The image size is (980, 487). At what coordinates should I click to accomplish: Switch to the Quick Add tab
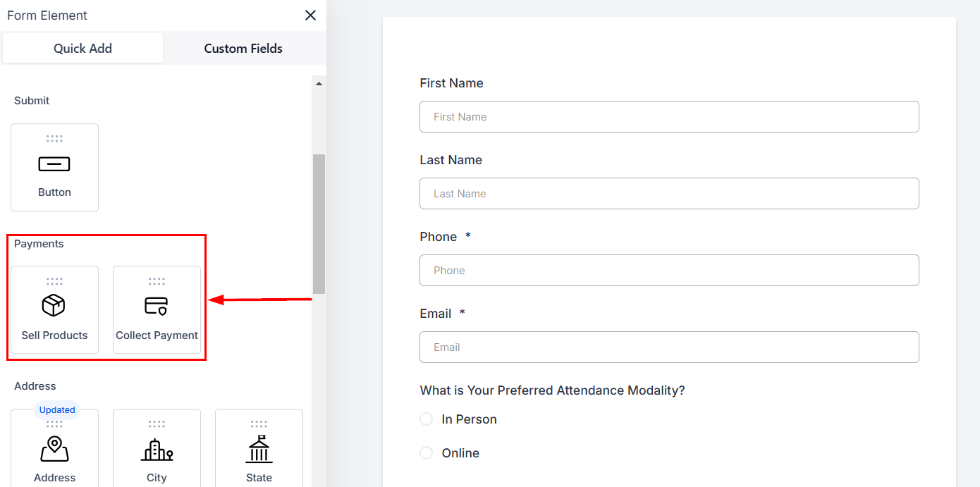[x=83, y=49]
